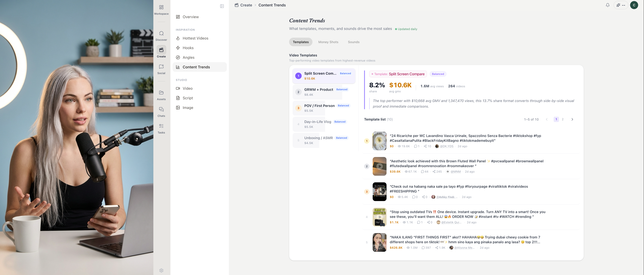Go to next template list page arrow
Viewport: 644px width, 275px height.
pyautogui.click(x=572, y=119)
